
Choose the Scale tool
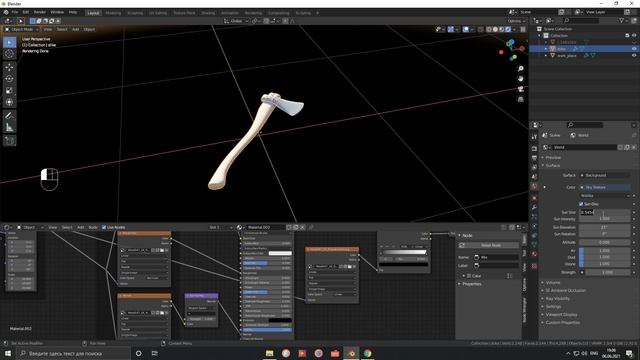[10, 91]
